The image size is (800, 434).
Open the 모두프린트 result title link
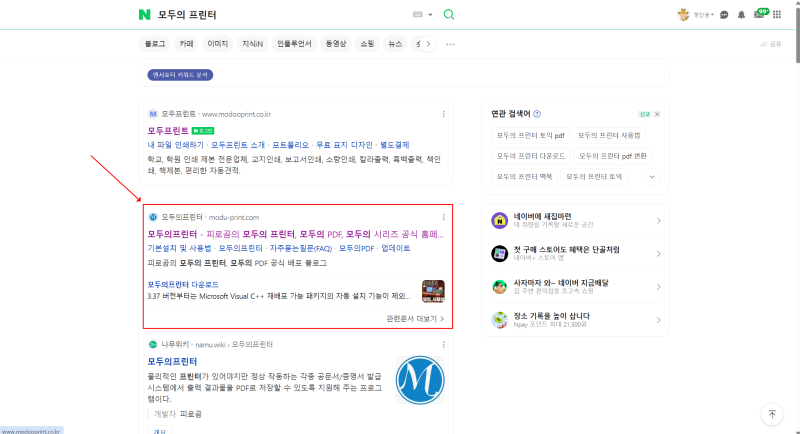tap(168, 131)
